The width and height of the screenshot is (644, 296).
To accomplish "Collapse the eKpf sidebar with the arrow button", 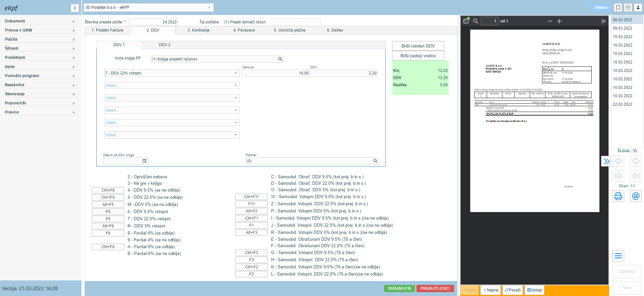I will coord(75,8).
